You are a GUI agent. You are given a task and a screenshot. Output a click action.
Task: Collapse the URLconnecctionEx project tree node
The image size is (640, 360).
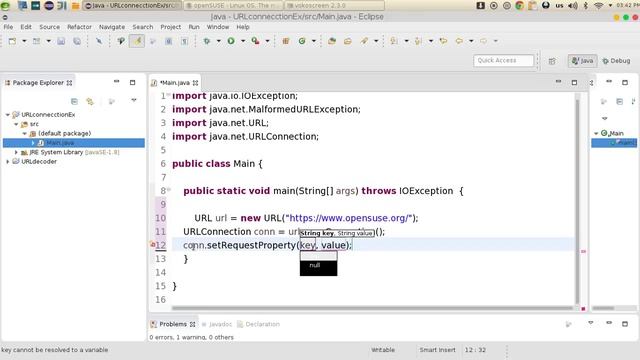[8, 115]
